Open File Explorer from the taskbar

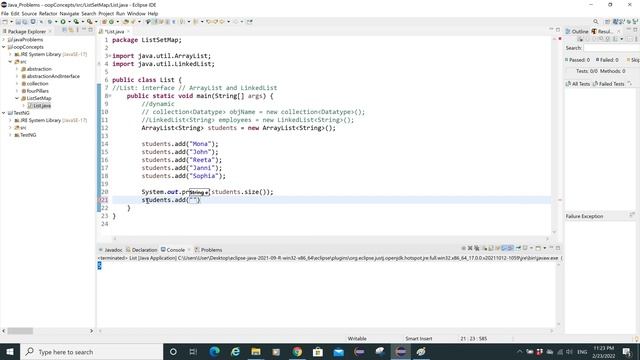(256, 351)
